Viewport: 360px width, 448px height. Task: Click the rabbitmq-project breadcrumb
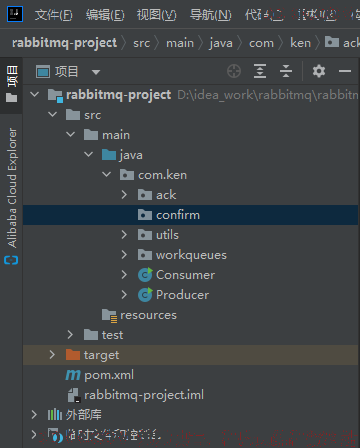64,43
